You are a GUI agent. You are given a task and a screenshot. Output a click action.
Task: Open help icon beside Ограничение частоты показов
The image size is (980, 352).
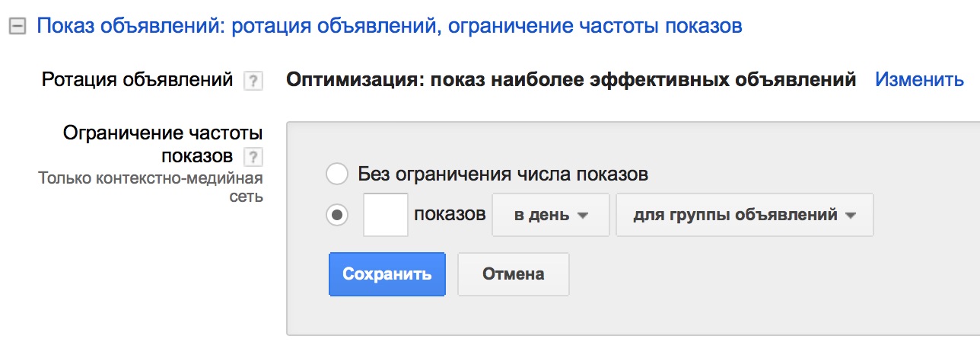pos(253,158)
